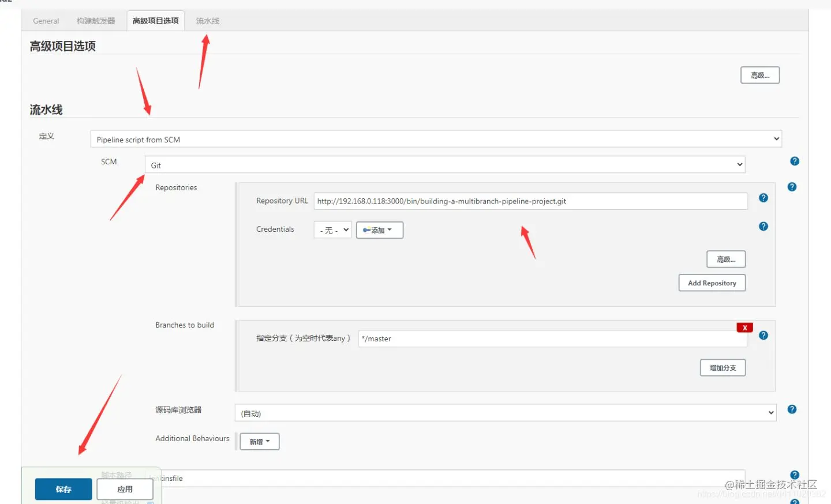The height and width of the screenshot is (504, 831).
Task: Click the 流水线 section heading
Action: [46, 110]
